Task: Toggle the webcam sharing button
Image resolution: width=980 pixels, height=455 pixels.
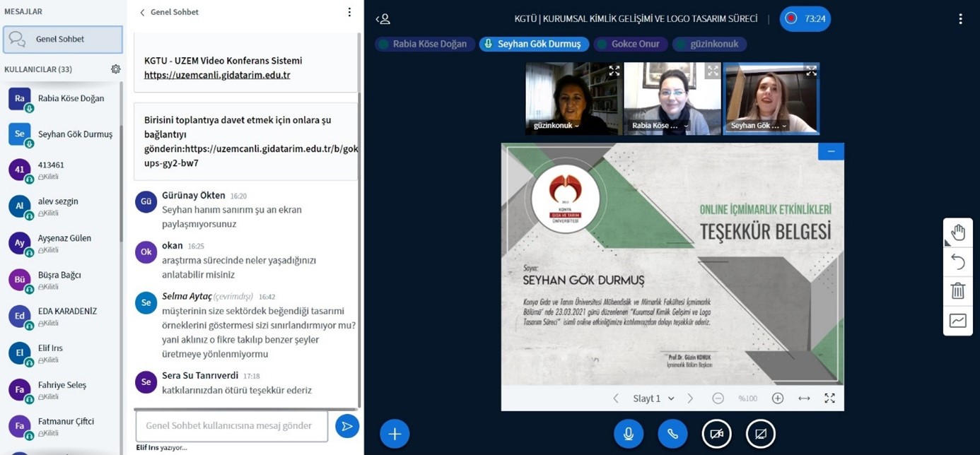Action: point(716,434)
